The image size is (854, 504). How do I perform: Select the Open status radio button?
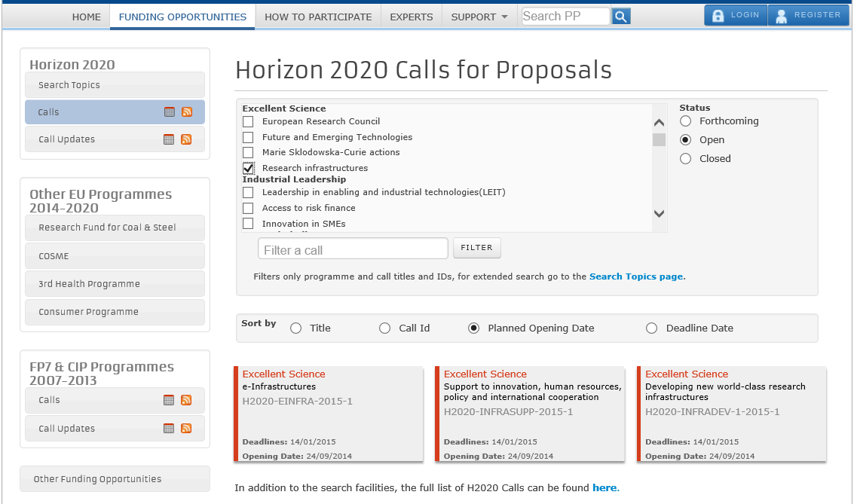click(x=686, y=140)
